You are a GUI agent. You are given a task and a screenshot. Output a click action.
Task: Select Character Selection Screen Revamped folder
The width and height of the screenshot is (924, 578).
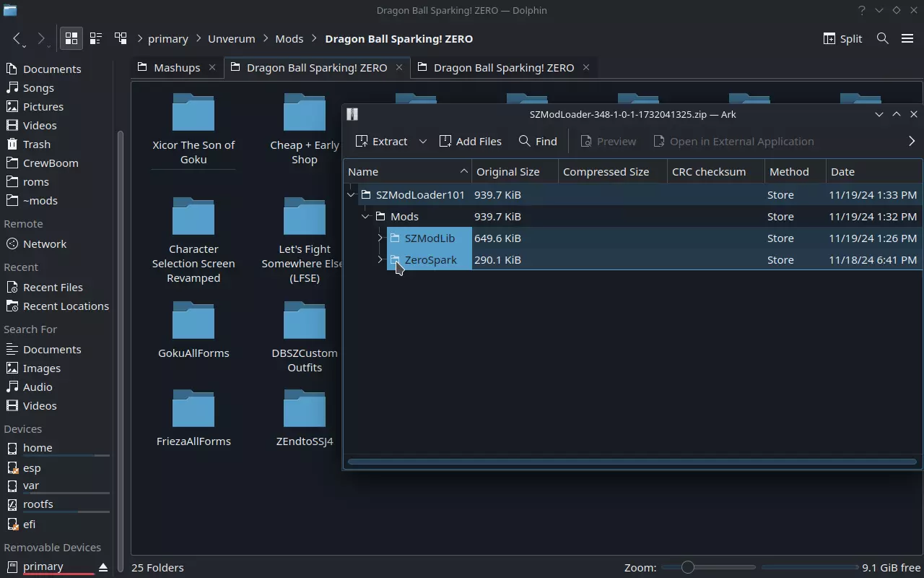pyautogui.click(x=193, y=241)
